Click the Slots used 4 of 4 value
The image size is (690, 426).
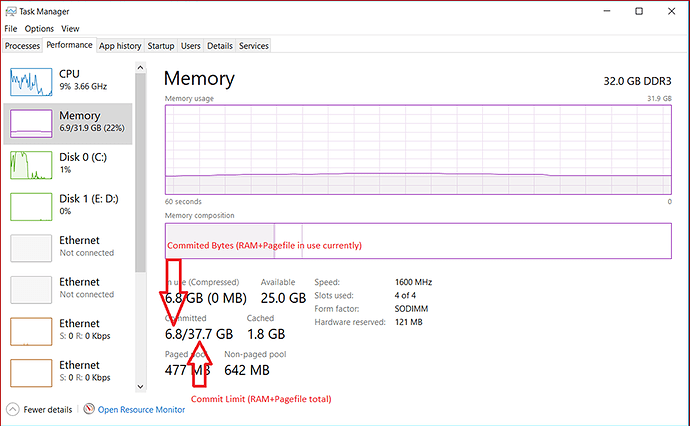(x=405, y=295)
